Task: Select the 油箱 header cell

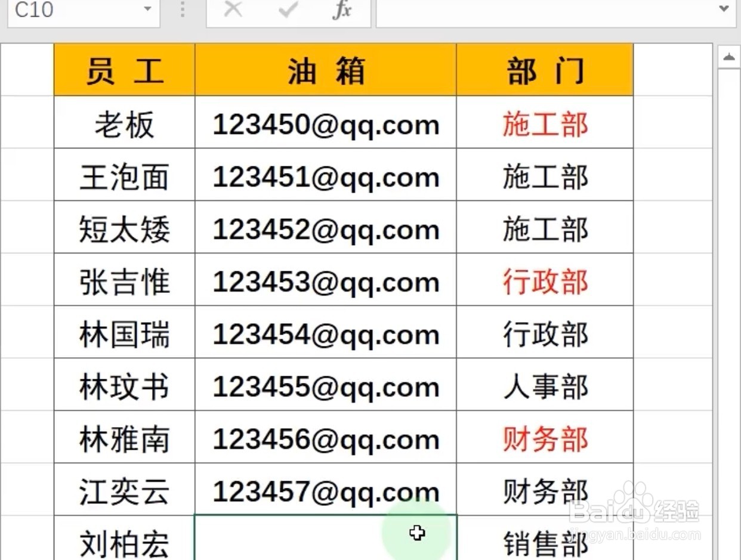Action: coord(325,69)
